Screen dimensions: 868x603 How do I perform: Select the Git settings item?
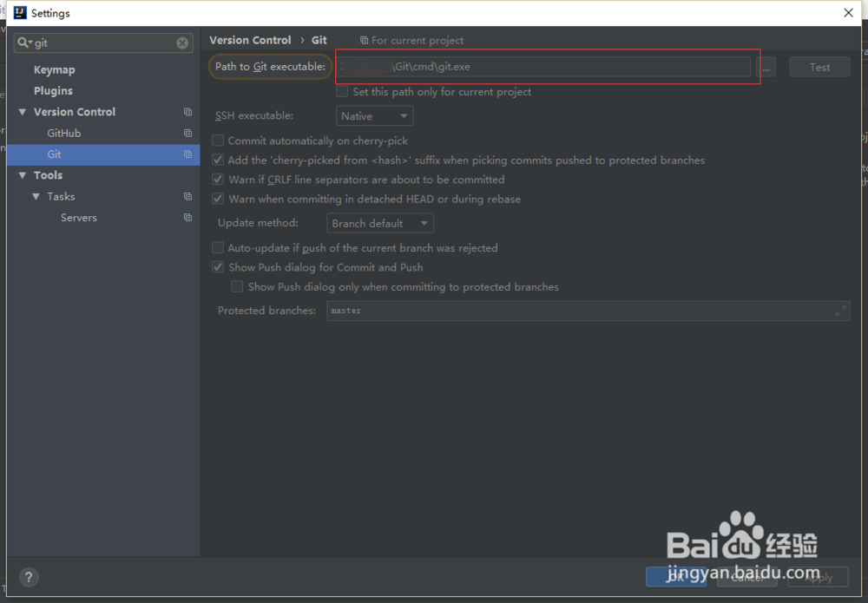pyautogui.click(x=103, y=154)
